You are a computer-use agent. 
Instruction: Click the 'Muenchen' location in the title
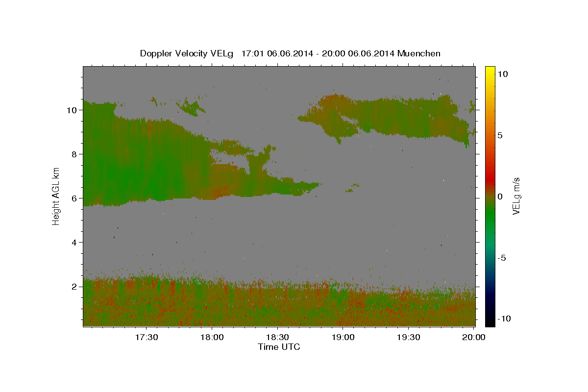coord(419,53)
